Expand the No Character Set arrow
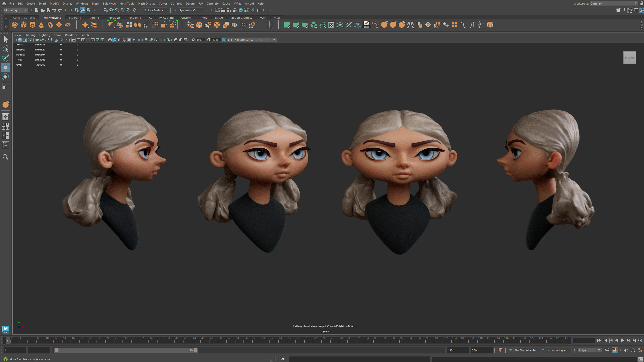The height and width of the screenshot is (362, 644). (x=511, y=350)
